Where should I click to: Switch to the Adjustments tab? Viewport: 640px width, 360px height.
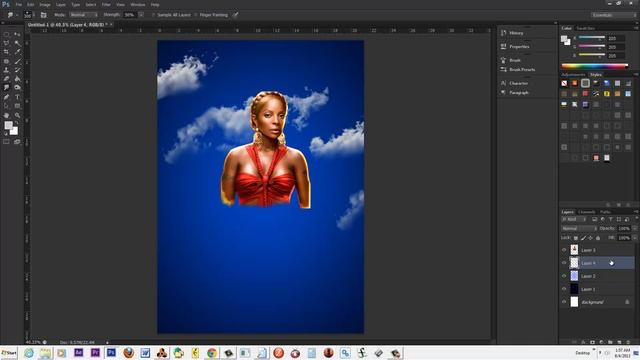point(573,75)
